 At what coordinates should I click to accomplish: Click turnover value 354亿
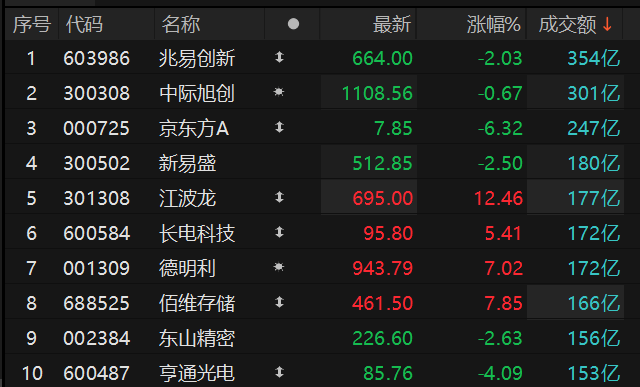[x=594, y=58]
